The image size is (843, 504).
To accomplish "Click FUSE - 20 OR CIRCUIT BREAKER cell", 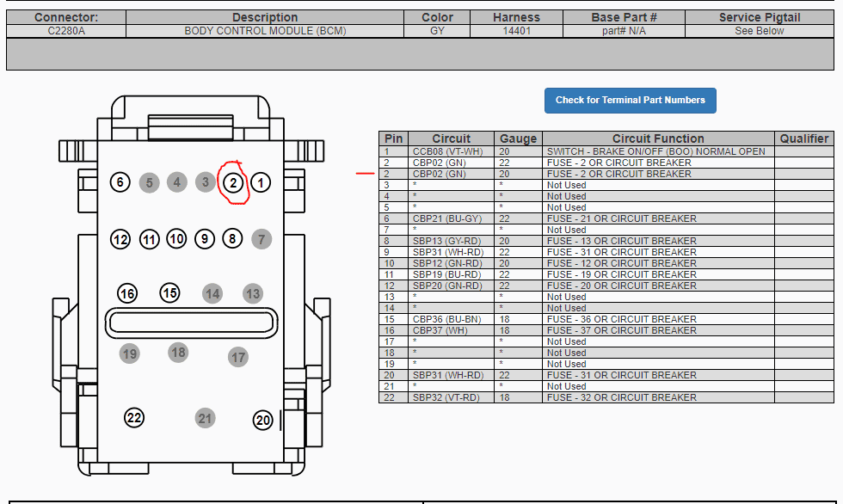I will [x=658, y=286].
